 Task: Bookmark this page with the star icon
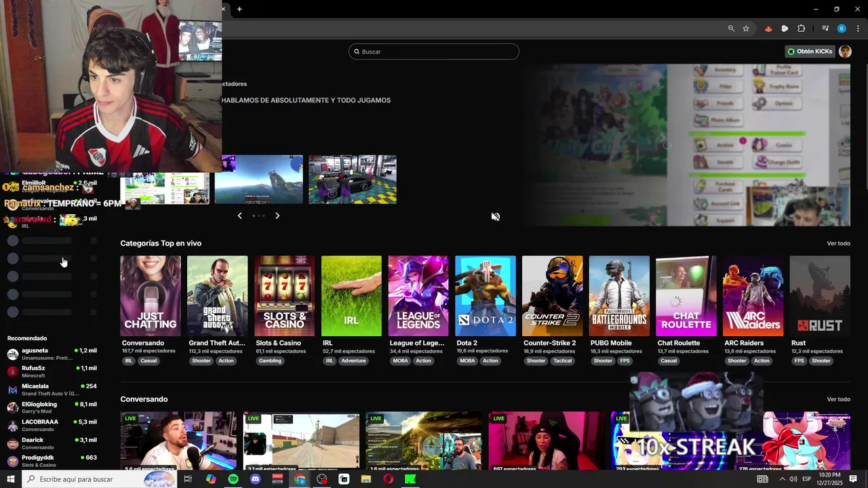(746, 28)
